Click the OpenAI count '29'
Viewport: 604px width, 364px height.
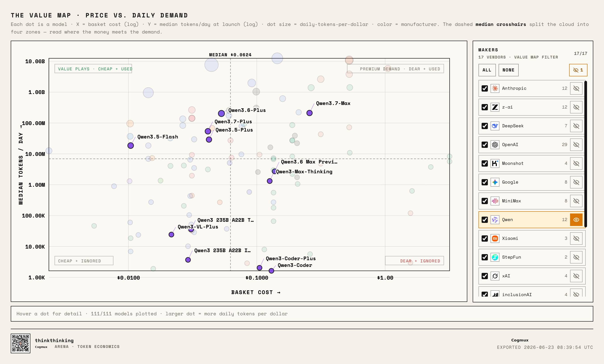click(564, 145)
